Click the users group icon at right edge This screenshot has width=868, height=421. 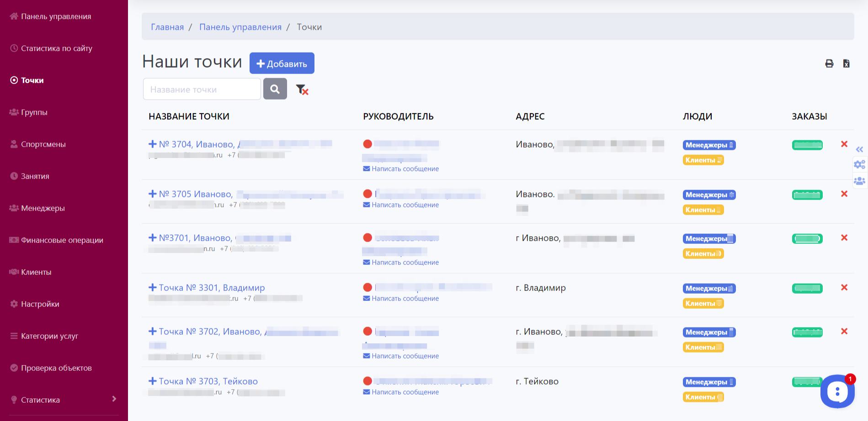click(x=859, y=181)
